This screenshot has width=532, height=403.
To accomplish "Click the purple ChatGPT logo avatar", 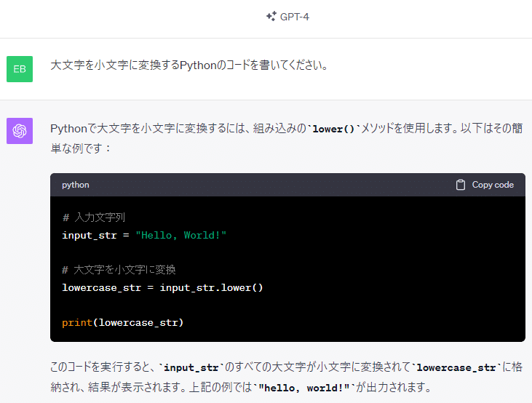I will (20, 131).
